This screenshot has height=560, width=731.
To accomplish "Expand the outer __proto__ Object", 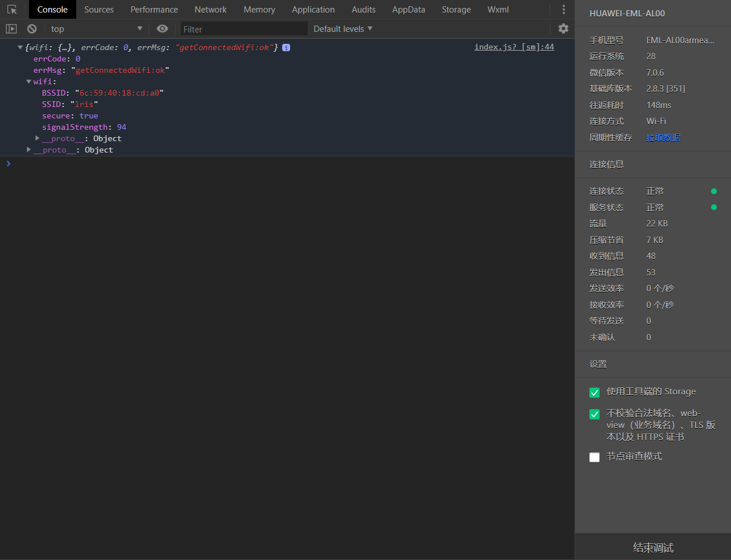I will point(28,150).
